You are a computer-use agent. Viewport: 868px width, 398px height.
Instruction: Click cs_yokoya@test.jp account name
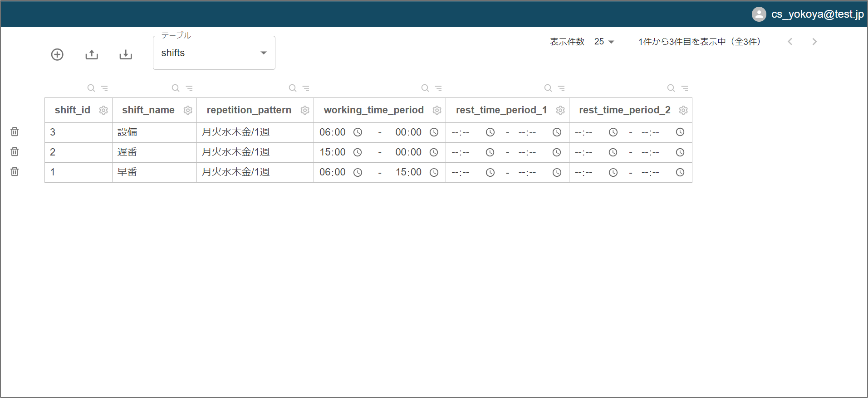(817, 14)
